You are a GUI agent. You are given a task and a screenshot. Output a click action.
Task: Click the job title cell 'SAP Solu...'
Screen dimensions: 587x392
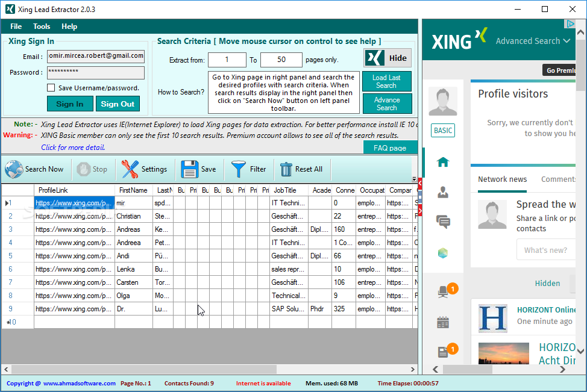[289, 309]
